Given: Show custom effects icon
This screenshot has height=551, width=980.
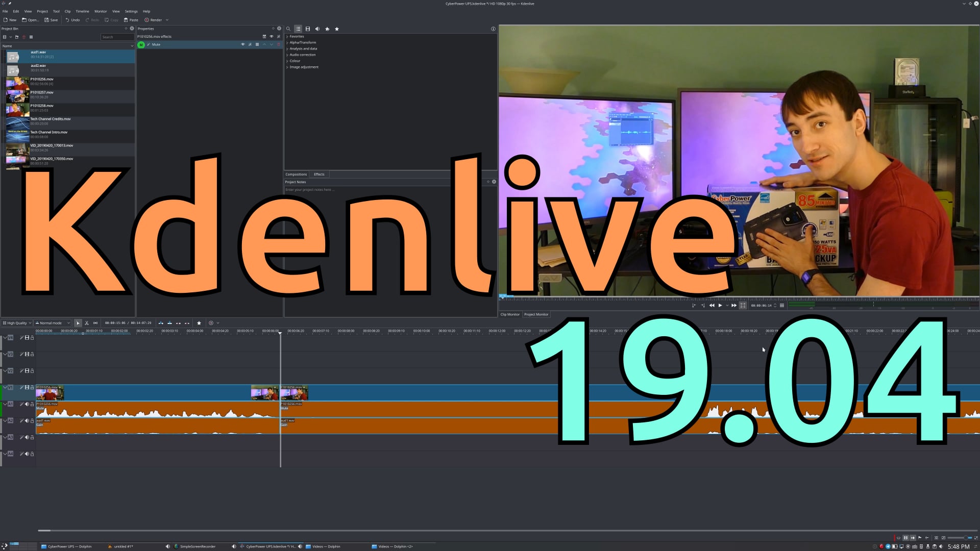Looking at the screenshot, I should point(327,29).
